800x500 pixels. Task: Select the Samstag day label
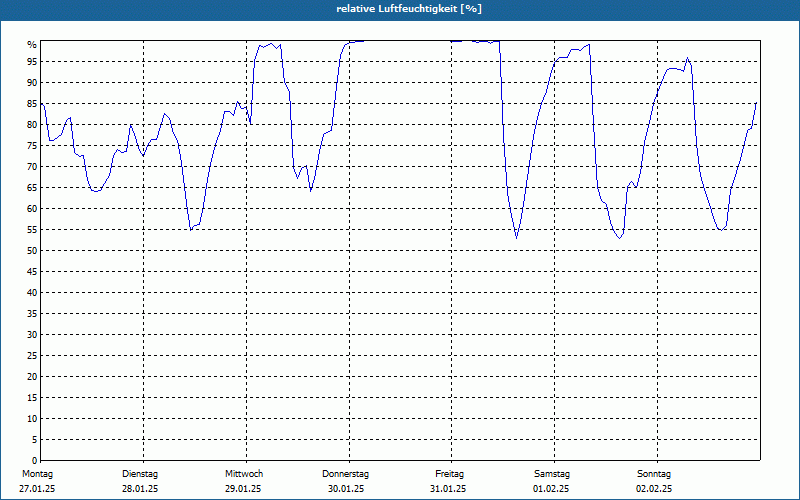coord(552,474)
